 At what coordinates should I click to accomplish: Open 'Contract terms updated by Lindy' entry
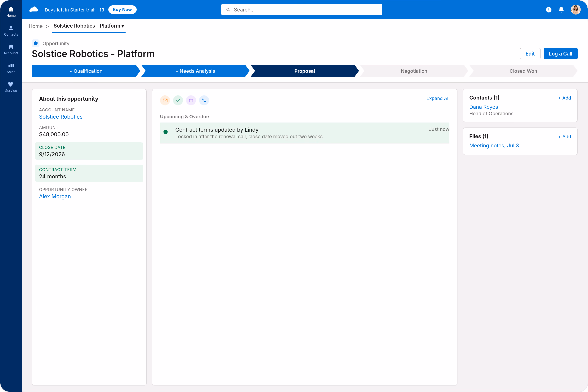point(305,133)
